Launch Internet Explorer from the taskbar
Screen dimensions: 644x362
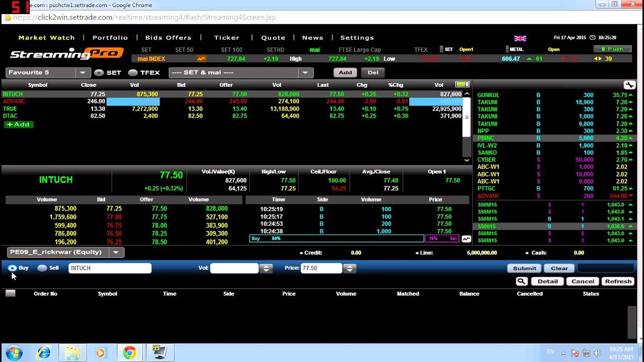[x=44, y=353]
